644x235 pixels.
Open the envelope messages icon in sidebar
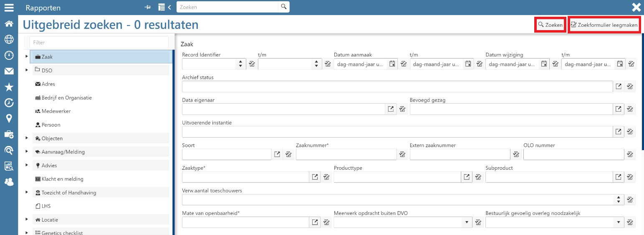[x=9, y=71]
